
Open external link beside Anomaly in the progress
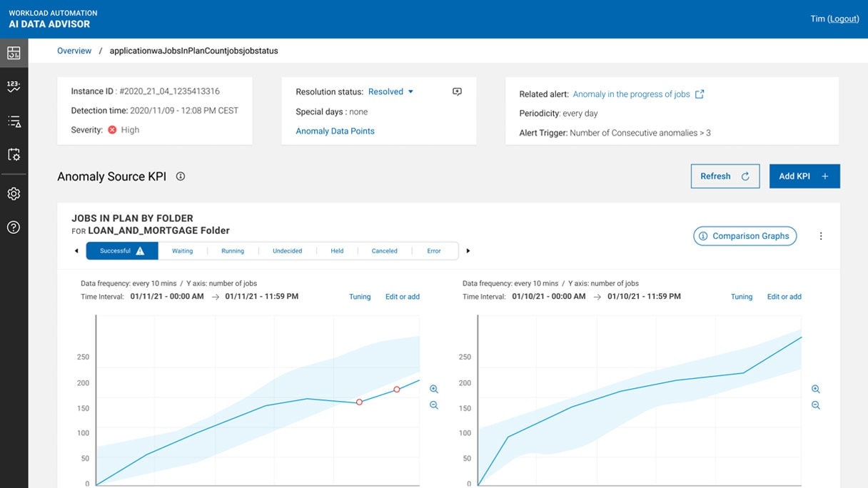tap(699, 93)
